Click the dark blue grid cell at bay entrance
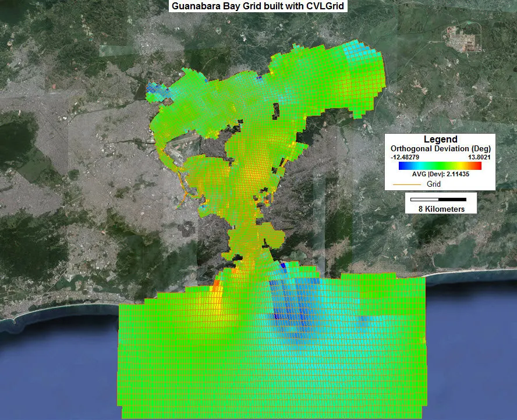The width and height of the screenshot is (517, 420). 283,265
